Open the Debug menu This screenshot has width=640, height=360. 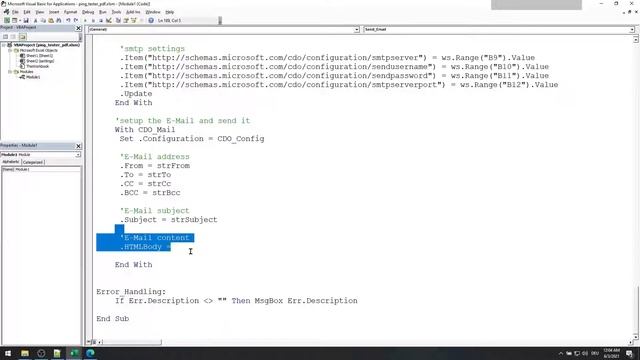(88, 12)
